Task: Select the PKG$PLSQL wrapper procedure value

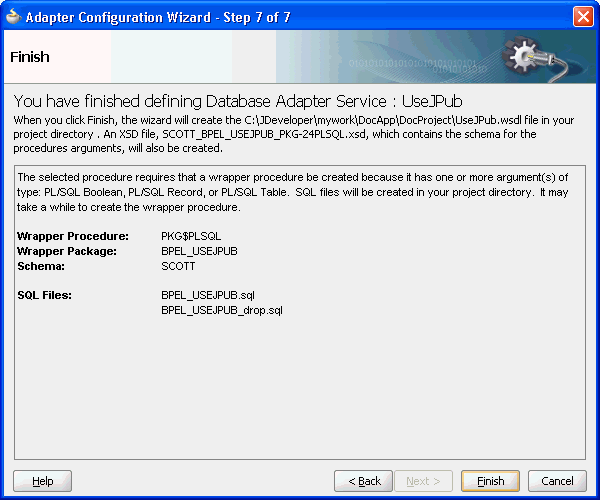Action: (191, 236)
